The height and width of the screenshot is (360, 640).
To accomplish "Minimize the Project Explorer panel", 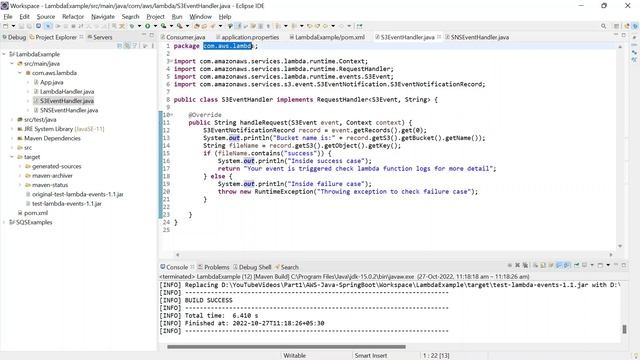I will click(144, 34).
